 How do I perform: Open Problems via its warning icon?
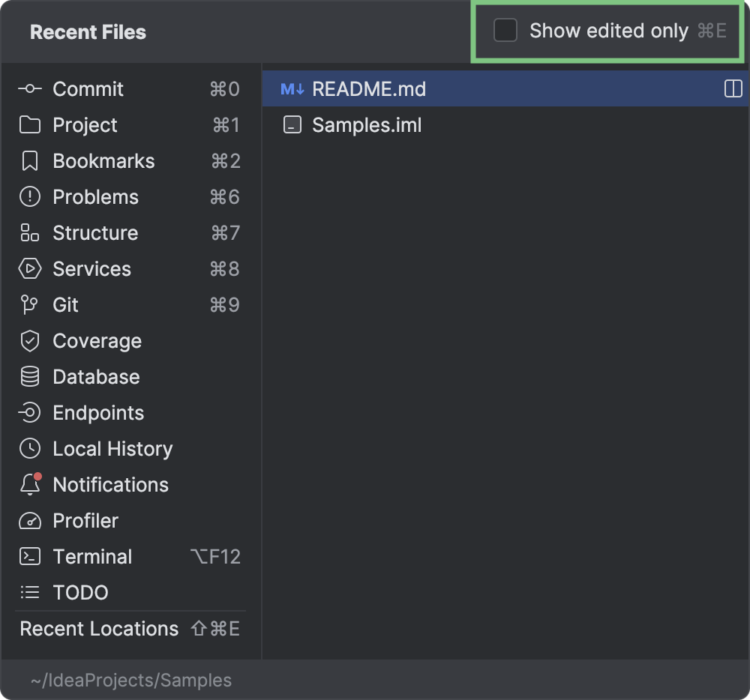coord(30,197)
